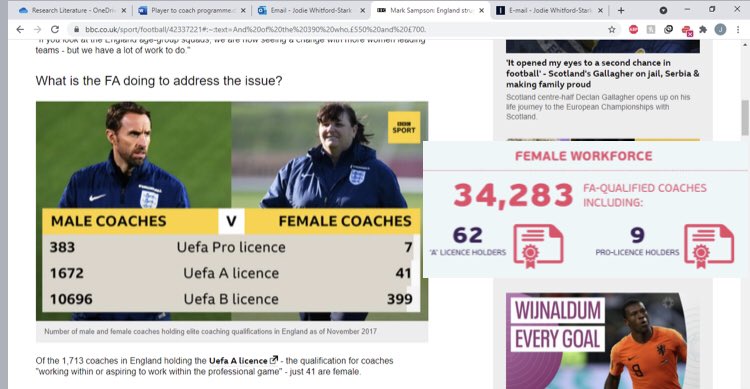
Task: Close the Research Literature OneDrive tab
Action: tap(124, 10)
